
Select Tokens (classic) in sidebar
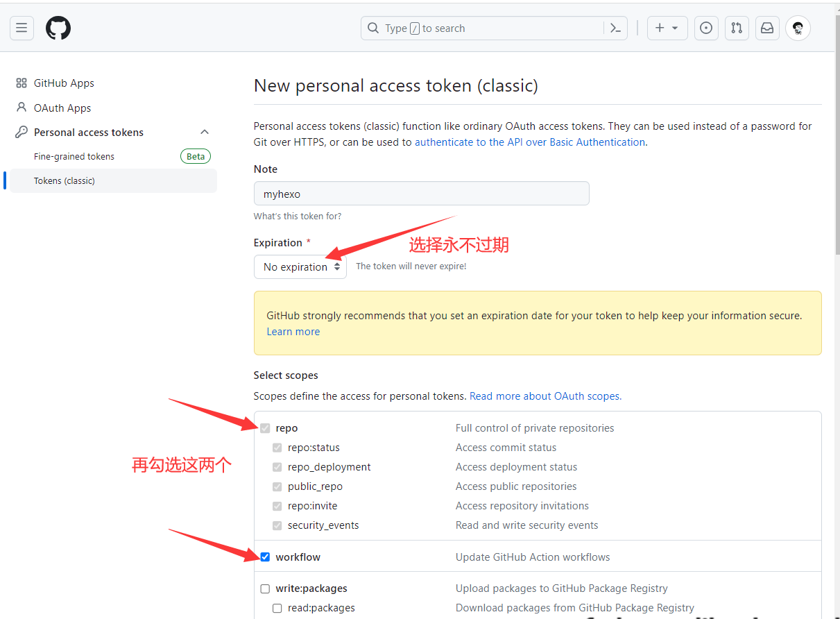click(65, 180)
